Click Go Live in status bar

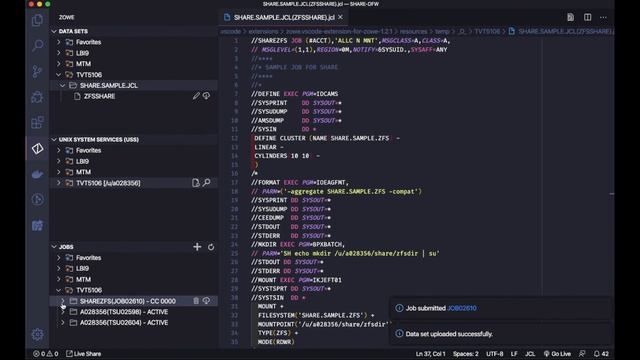(x=557, y=354)
